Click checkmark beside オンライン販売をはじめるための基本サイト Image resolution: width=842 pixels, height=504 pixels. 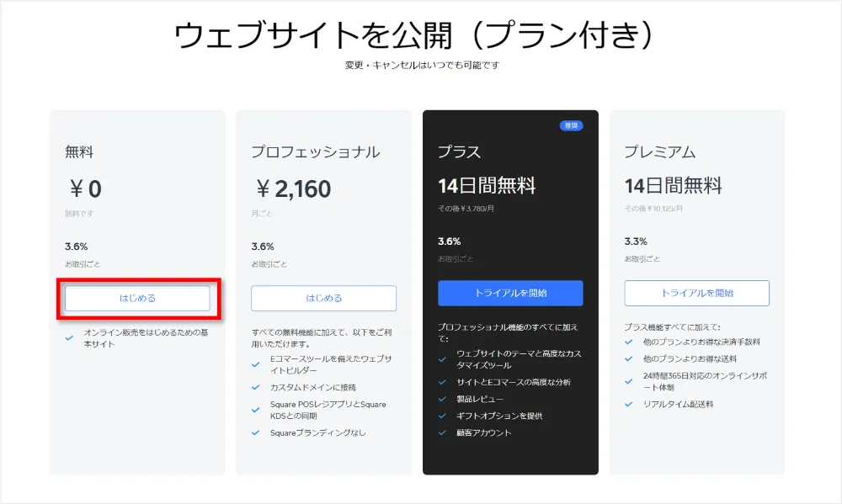pyautogui.click(x=69, y=337)
